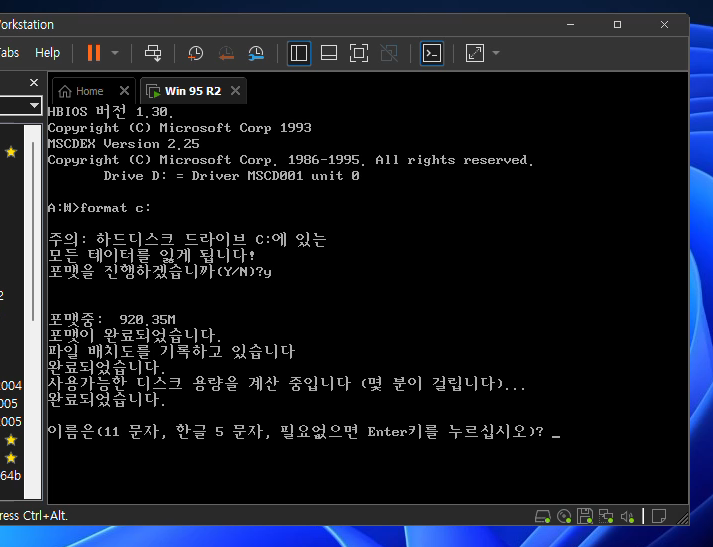The width and height of the screenshot is (713, 547).
Task: Minimize the VMware Workstation window
Action: 570,25
